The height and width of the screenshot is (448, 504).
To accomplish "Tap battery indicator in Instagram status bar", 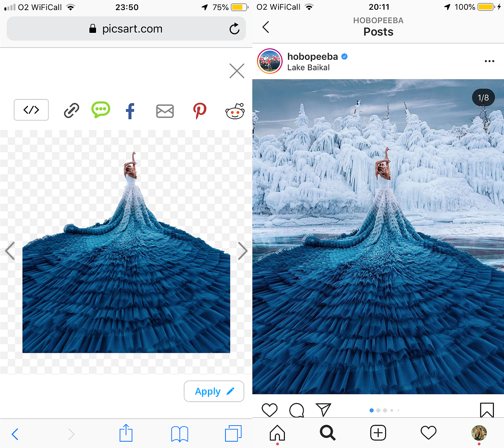I will point(486,7).
